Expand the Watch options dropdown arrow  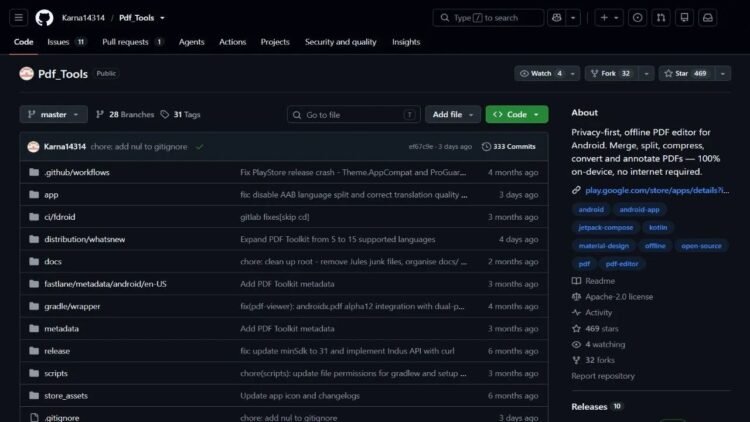tap(573, 74)
